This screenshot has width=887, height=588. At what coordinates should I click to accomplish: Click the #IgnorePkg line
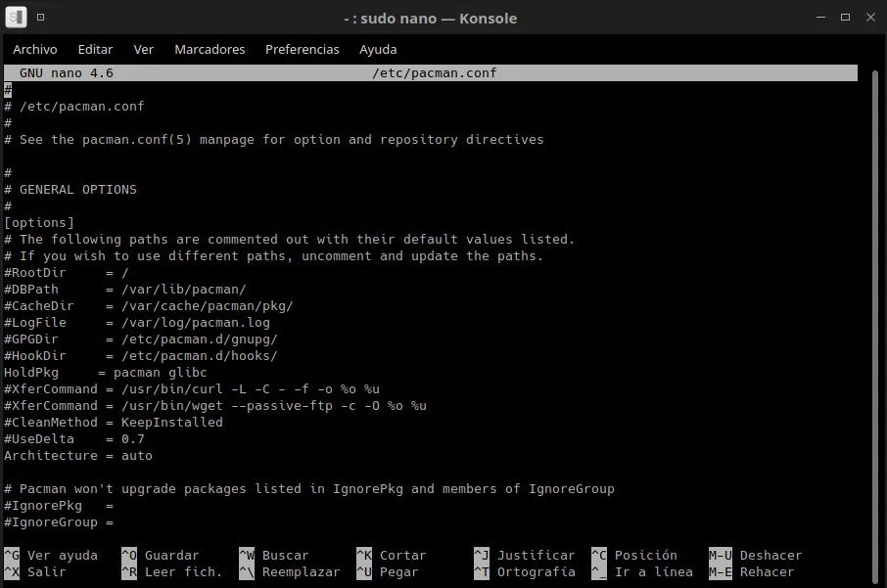59,506
